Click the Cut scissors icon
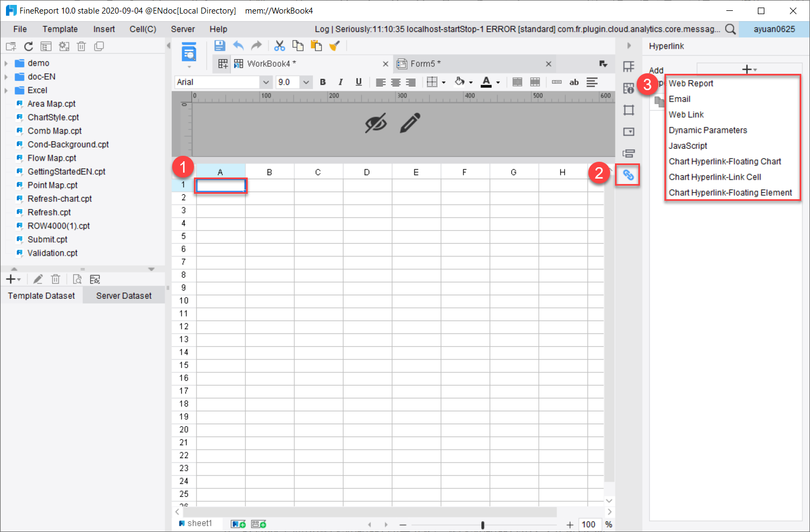Image resolution: width=810 pixels, height=532 pixels. click(280, 46)
